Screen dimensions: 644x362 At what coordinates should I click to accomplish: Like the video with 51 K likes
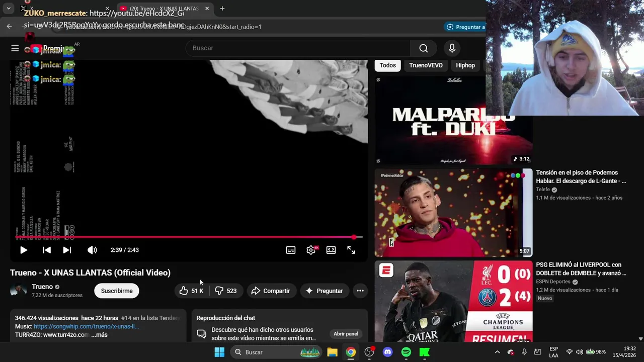point(192,291)
